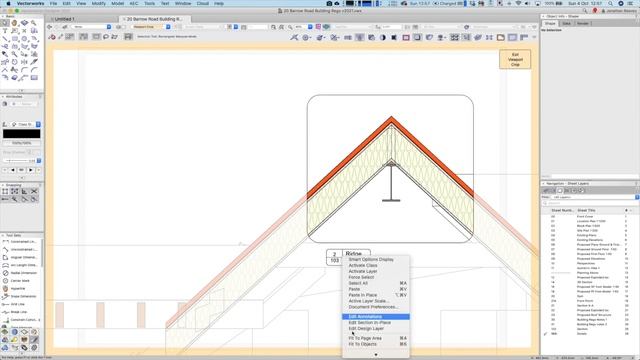Select the highlighted Dims/Notes tool set icon

[x=34, y=340]
